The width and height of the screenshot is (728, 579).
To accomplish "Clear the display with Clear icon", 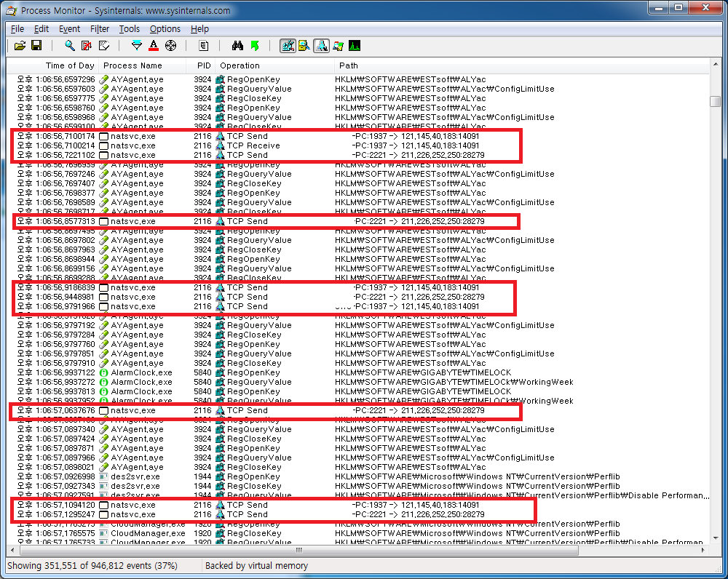I will coord(104,46).
